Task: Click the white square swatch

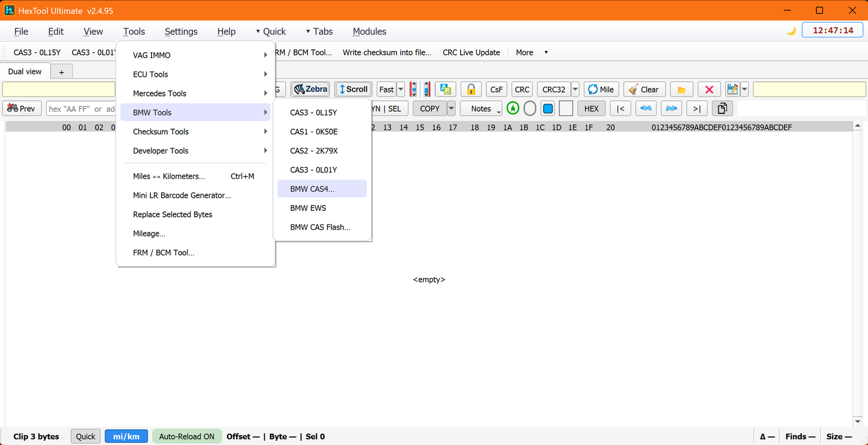Action: pyautogui.click(x=566, y=108)
